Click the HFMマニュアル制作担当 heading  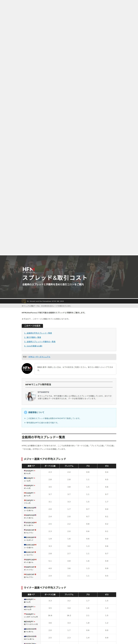[x=38, y=384]
